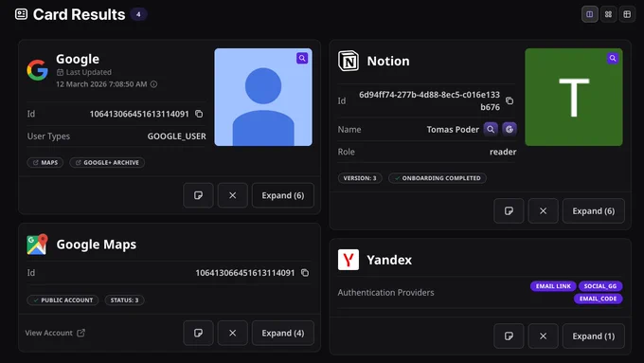Dismiss the Notion card with X
The width and height of the screenshot is (644, 363).
click(x=543, y=211)
